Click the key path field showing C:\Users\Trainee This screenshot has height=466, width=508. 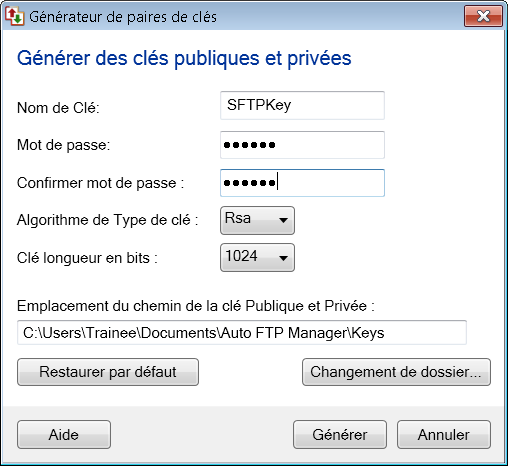[x=242, y=333]
